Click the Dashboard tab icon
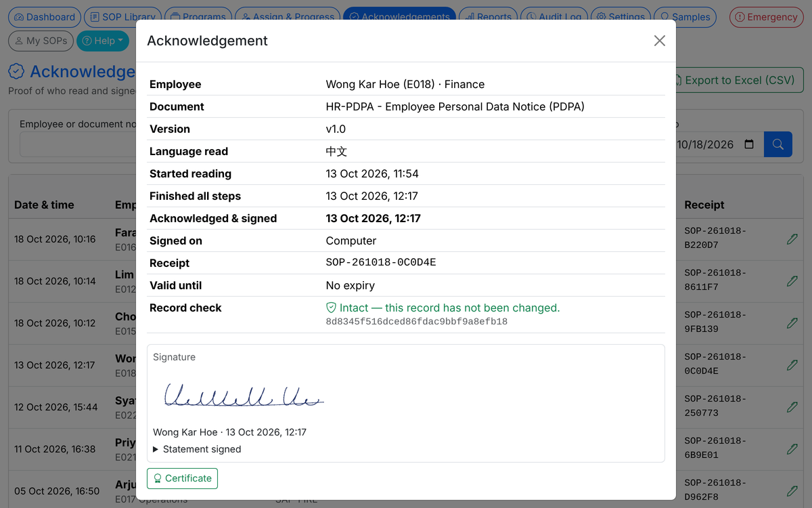Image resolution: width=812 pixels, height=508 pixels. (x=19, y=17)
